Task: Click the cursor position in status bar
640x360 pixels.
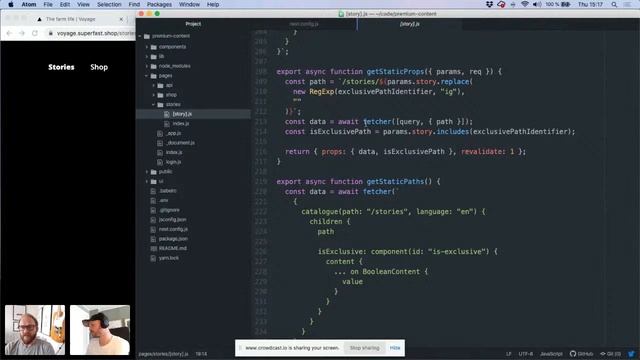Action: 201,354
